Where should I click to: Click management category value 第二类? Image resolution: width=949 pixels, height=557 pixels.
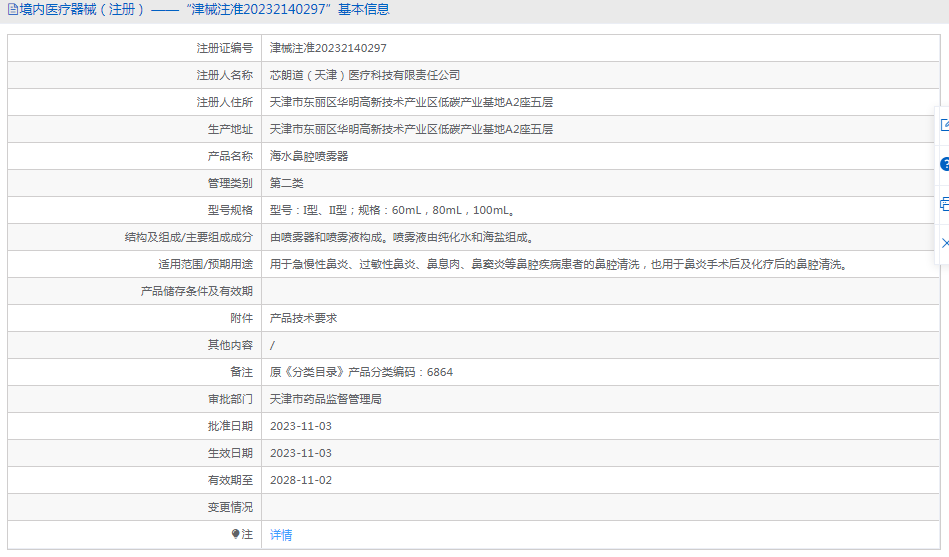[286, 183]
